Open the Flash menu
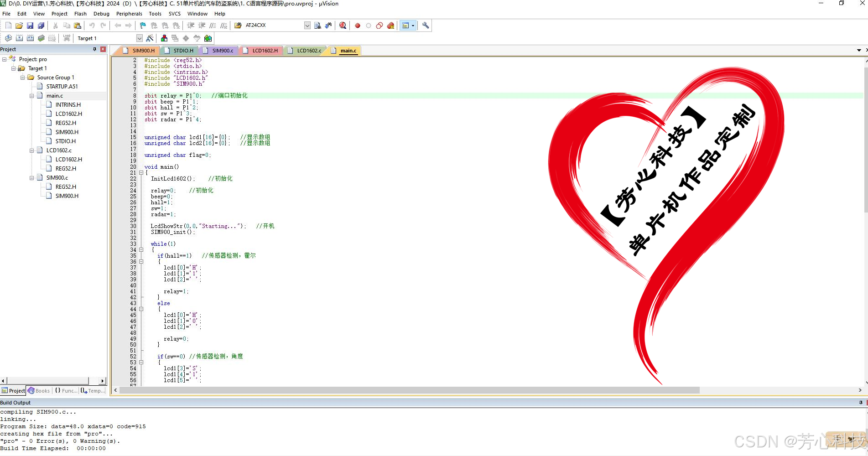 coord(80,14)
